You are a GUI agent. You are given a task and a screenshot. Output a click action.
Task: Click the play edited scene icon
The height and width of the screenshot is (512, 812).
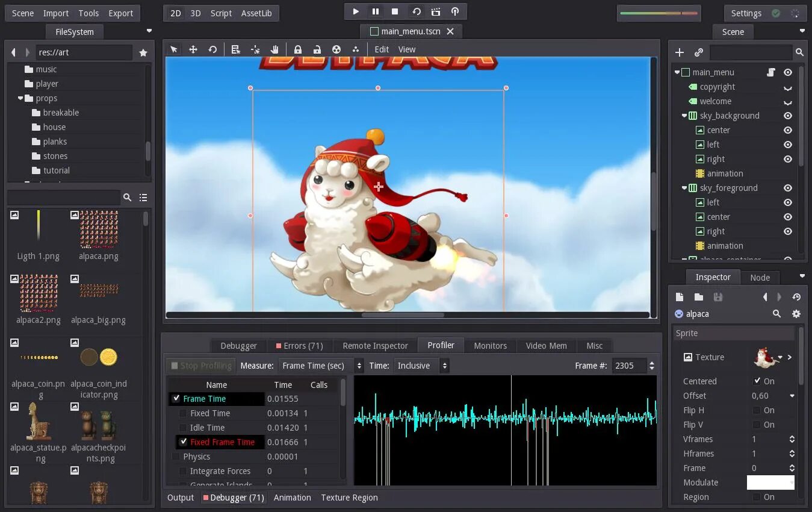(416, 11)
